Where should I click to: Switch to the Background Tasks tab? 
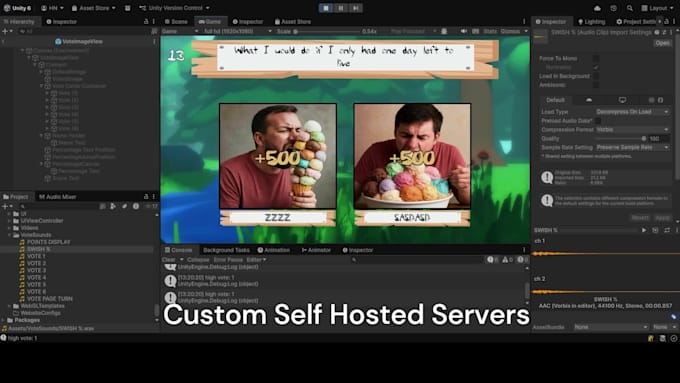226,250
